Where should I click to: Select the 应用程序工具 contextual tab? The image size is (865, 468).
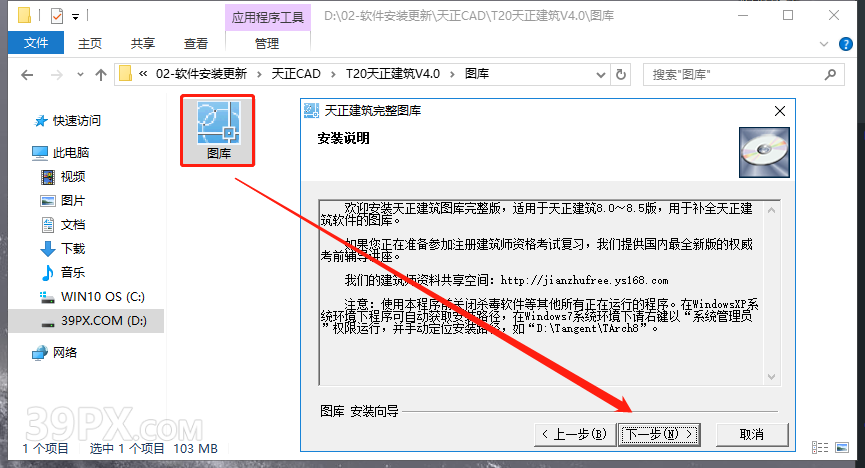(x=268, y=18)
